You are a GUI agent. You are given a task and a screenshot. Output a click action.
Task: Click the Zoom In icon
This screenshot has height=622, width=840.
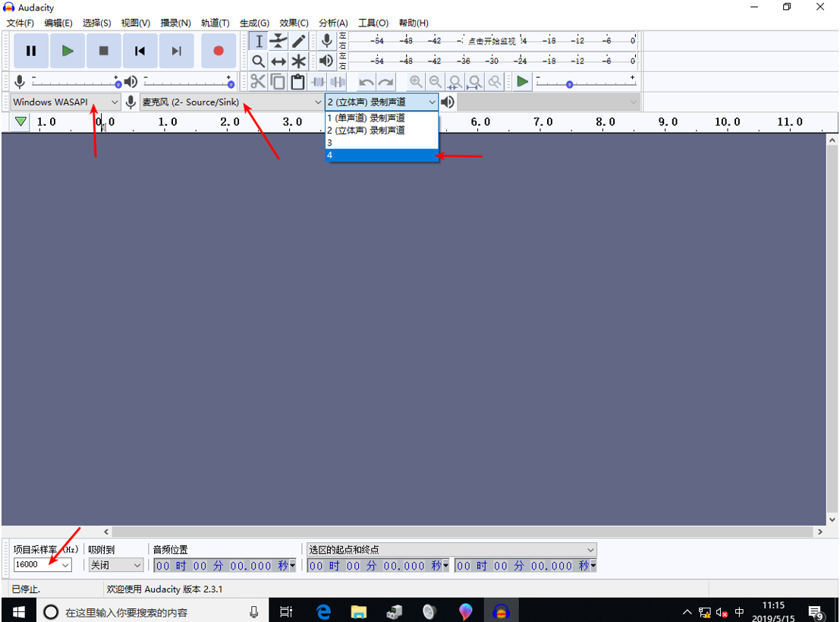(x=416, y=82)
